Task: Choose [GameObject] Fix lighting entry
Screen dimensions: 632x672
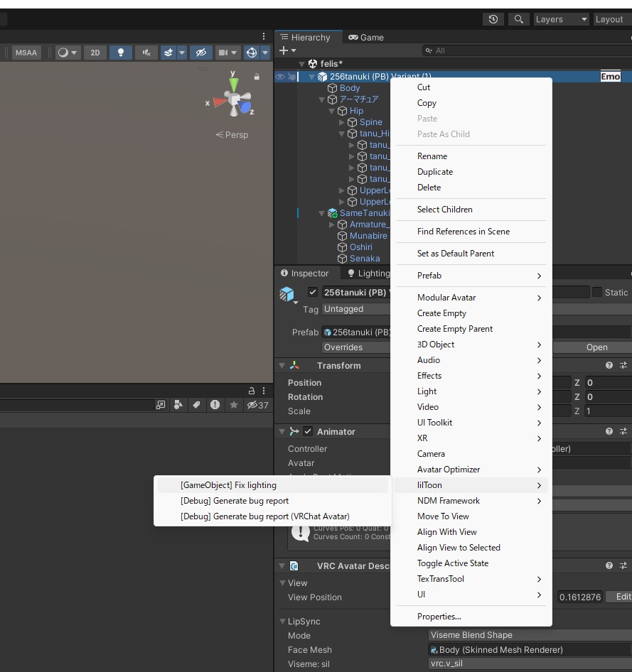Action: pyautogui.click(x=273, y=485)
